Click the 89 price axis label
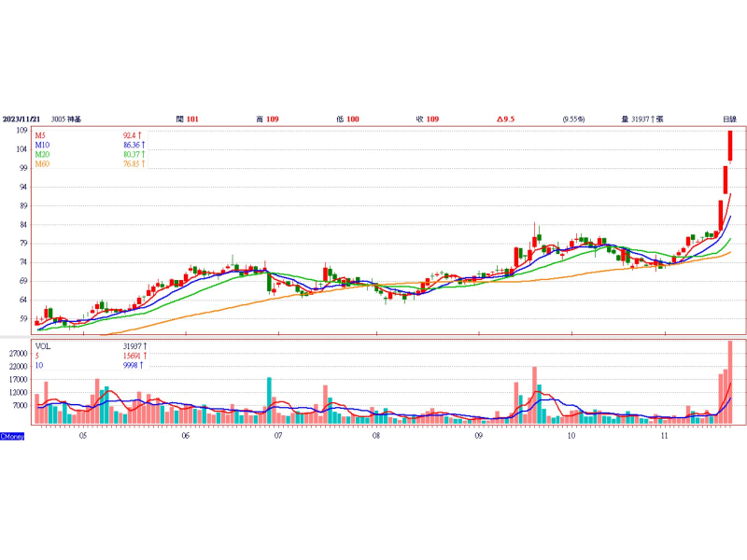Image resolution: width=747 pixels, height=560 pixels. coord(23,205)
